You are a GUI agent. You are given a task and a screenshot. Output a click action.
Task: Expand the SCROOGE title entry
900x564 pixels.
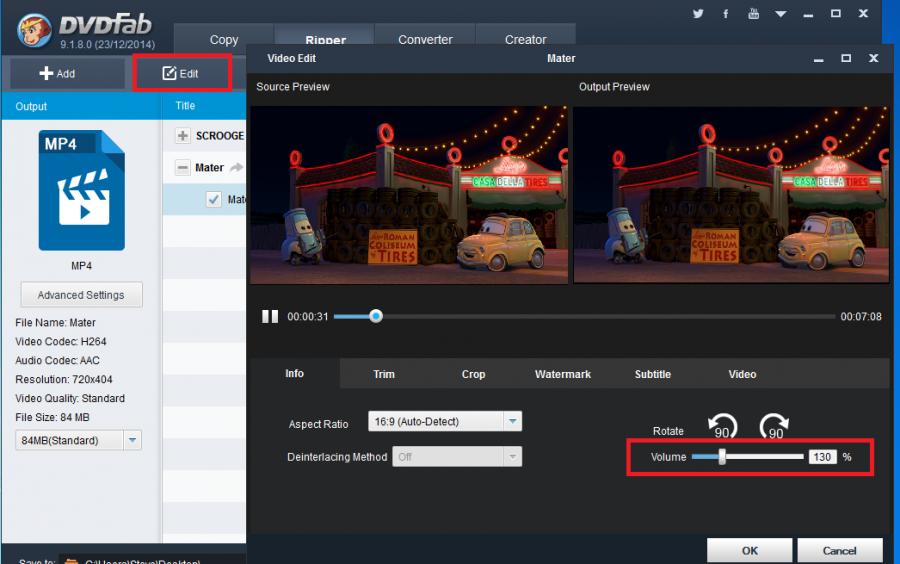pos(183,136)
